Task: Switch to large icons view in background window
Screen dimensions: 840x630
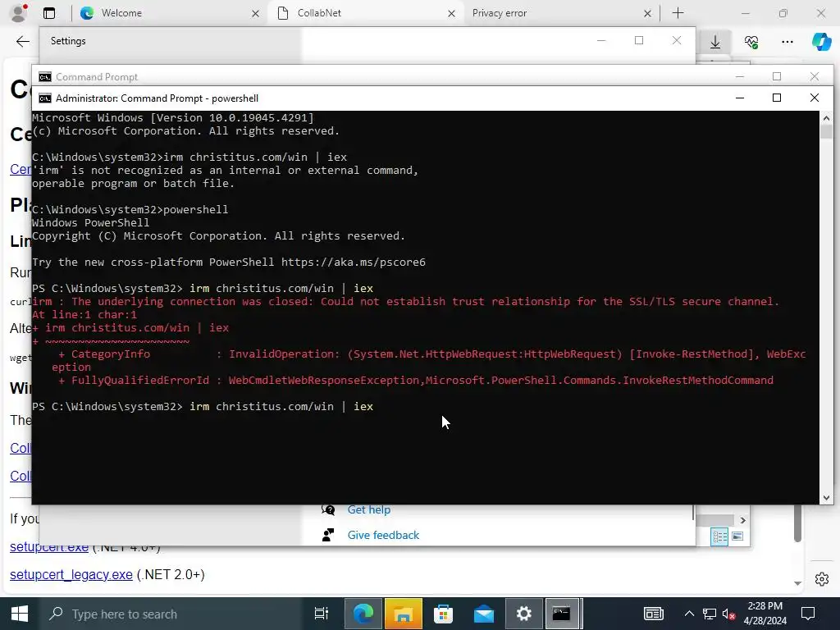Action: [737, 536]
